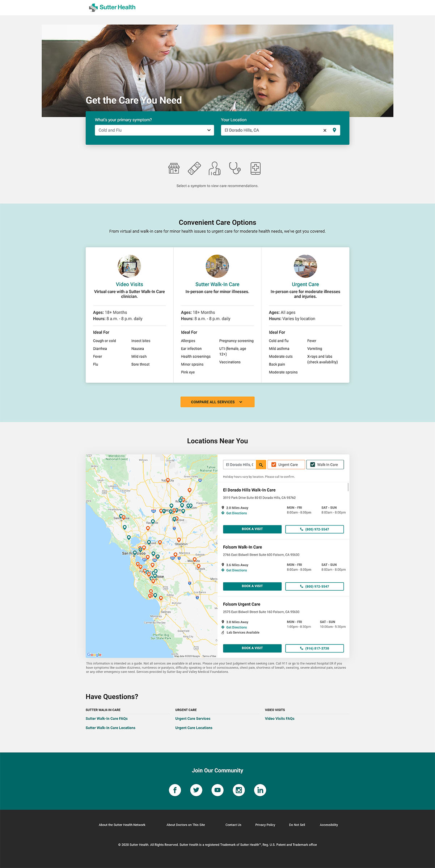Book a visit at Folsom Walk-In Care
This screenshot has width=435, height=868.
click(x=252, y=586)
